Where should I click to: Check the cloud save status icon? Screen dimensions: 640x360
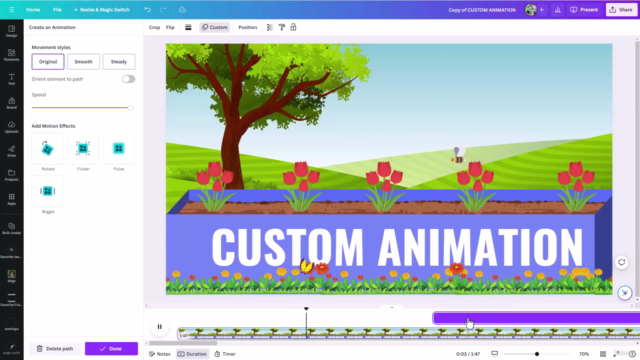(182, 9)
